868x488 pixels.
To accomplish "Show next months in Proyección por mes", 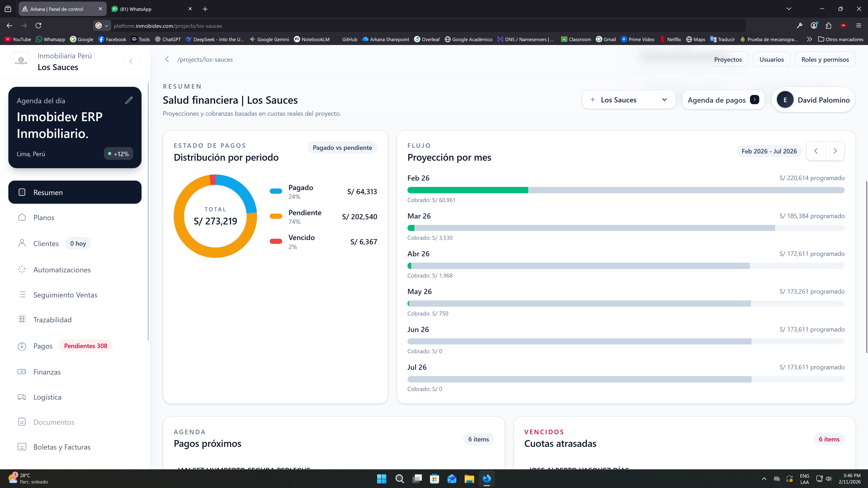I will pos(835,151).
